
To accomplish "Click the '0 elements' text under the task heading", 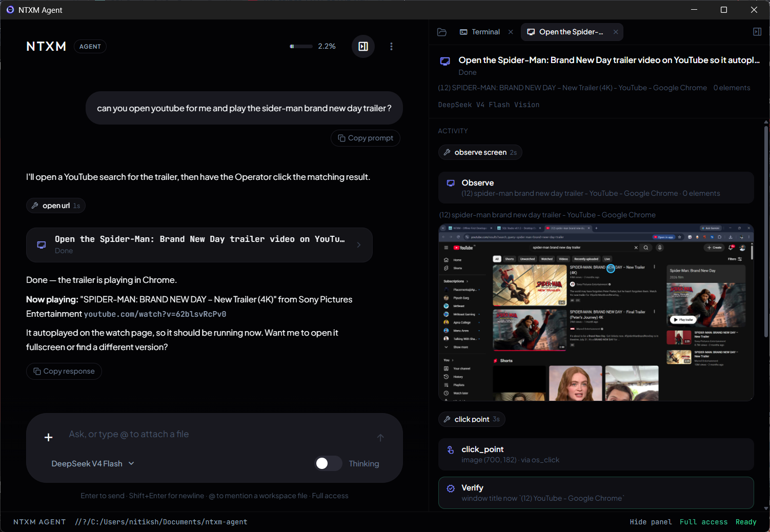I will pyautogui.click(x=732, y=88).
